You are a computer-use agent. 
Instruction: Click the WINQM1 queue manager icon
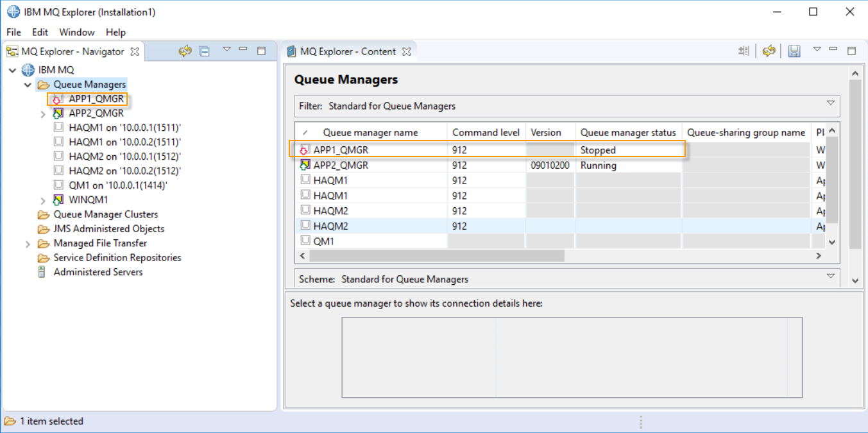58,200
